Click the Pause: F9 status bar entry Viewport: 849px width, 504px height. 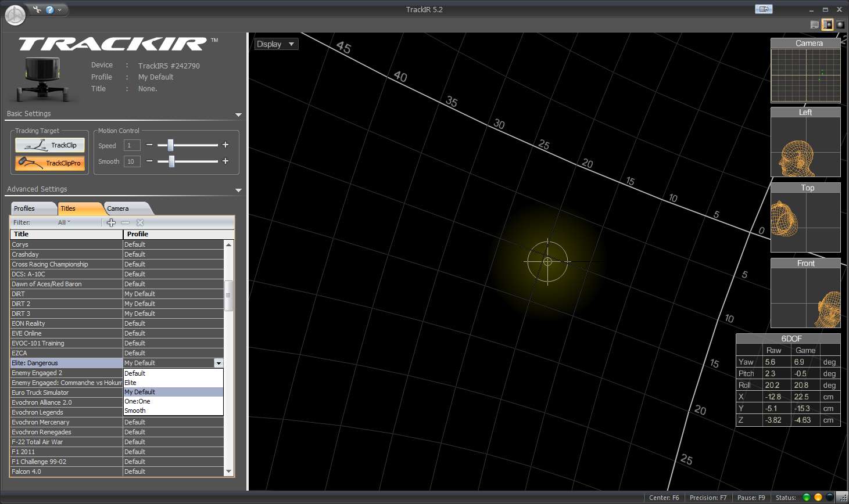point(751,498)
